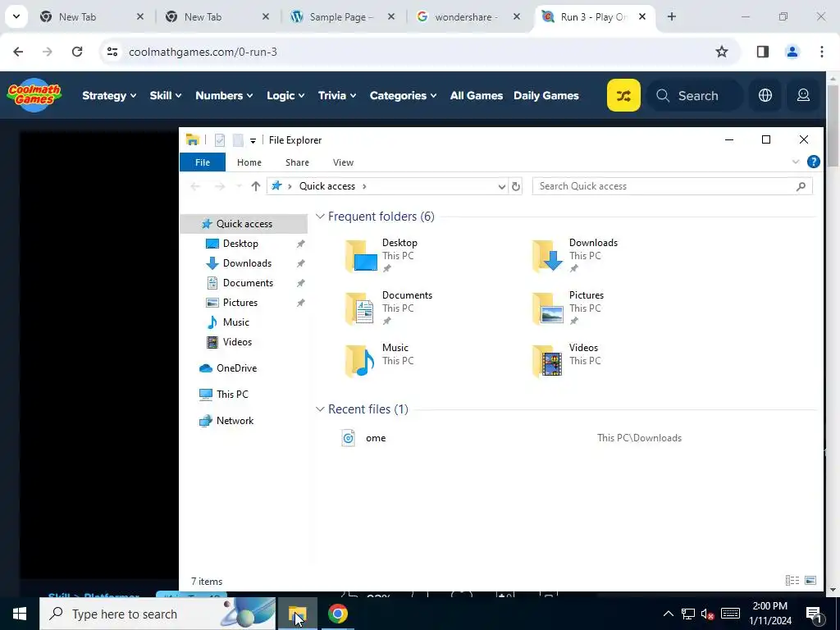Screen dimensions: 840x630
Task: Open the Coolmath user account icon
Action: click(x=803, y=95)
